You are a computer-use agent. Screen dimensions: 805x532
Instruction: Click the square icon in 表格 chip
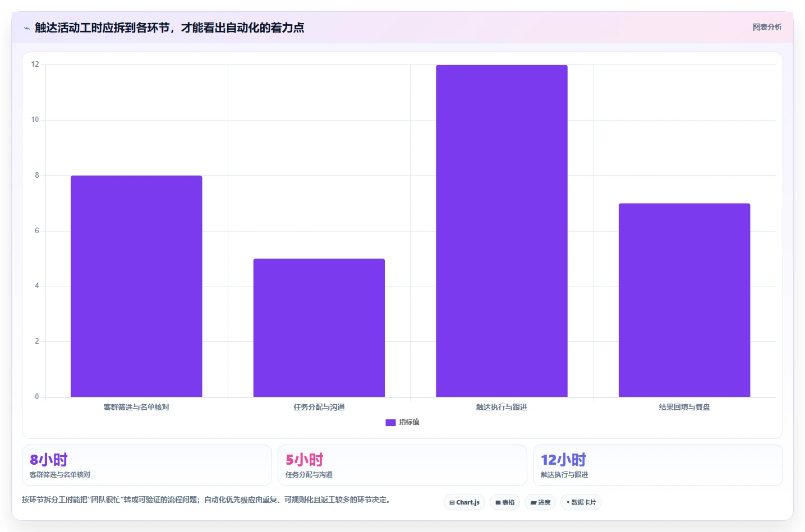498,503
